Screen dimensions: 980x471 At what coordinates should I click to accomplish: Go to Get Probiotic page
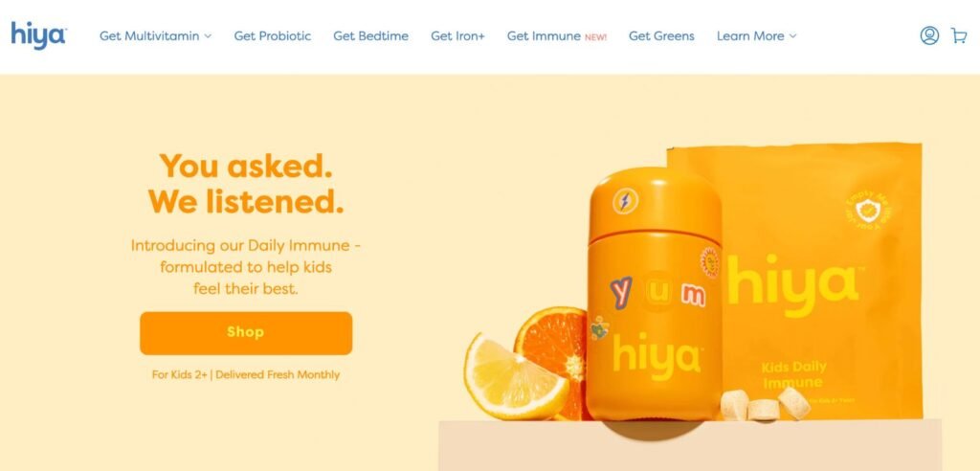click(273, 36)
